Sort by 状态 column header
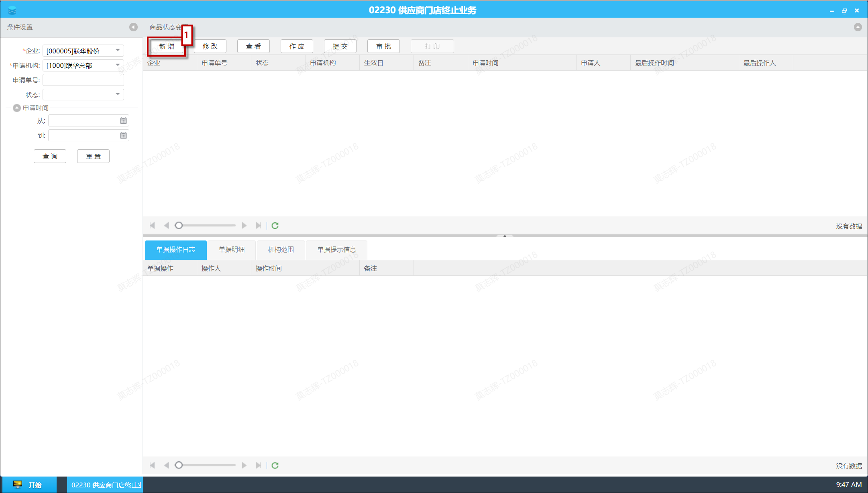The width and height of the screenshot is (868, 493). [x=278, y=63]
